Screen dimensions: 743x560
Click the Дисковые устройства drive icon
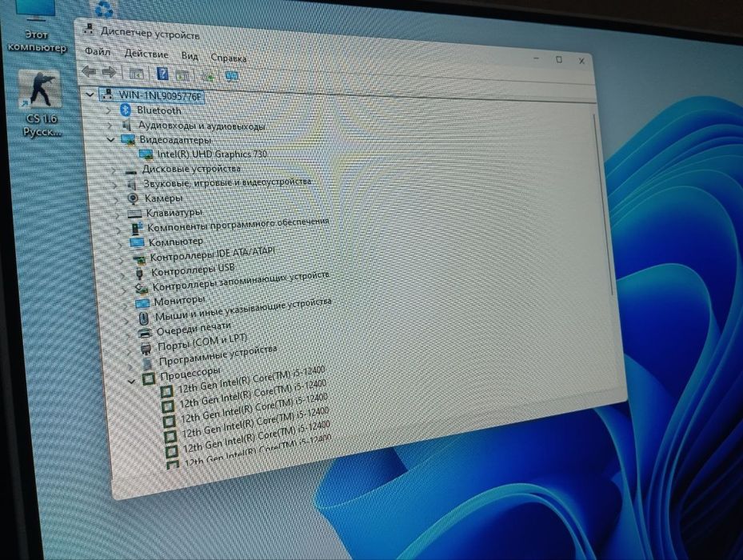click(131, 170)
